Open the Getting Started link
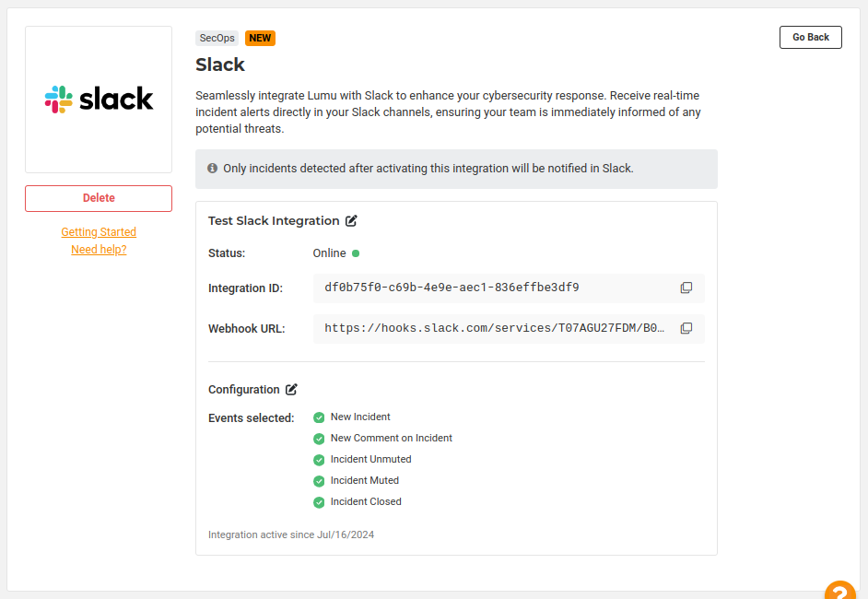The height and width of the screenshot is (599, 868). pyautogui.click(x=99, y=232)
